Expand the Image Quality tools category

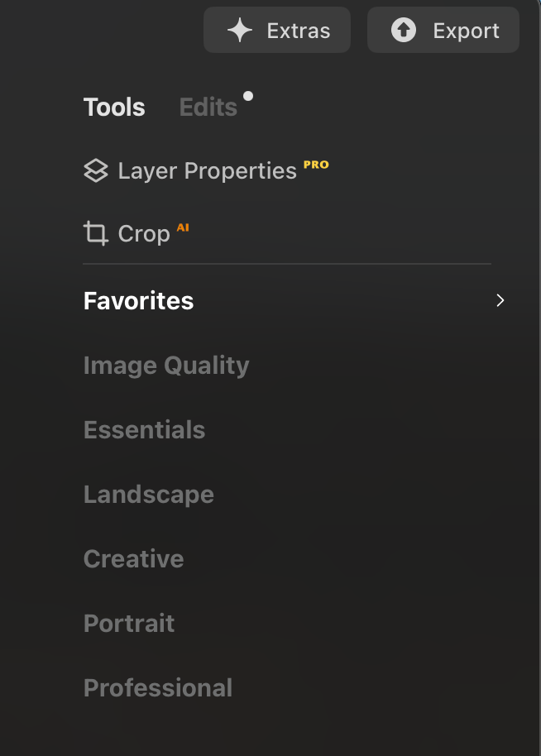point(166,366)
